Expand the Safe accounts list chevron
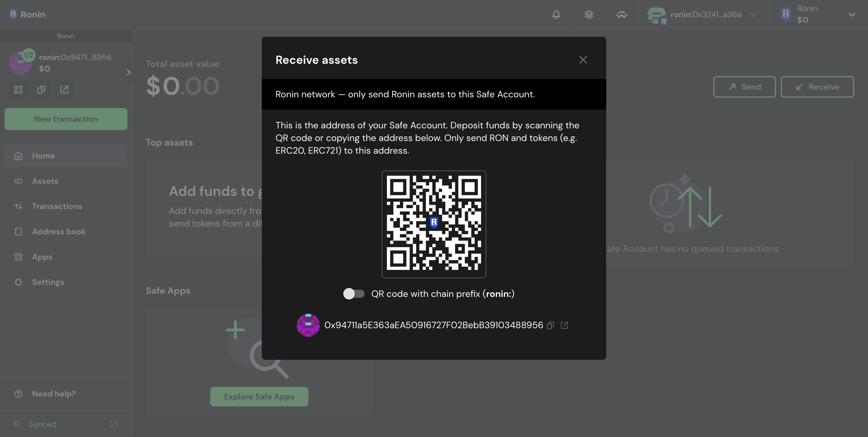This screenshot has height=437, width=868. [x=128, y=72]
